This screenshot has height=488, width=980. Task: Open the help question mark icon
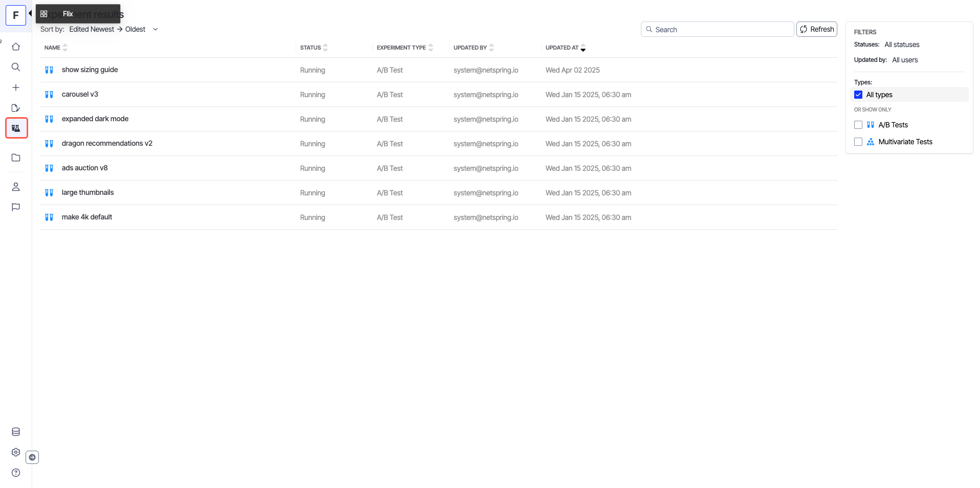click(16, 473)
